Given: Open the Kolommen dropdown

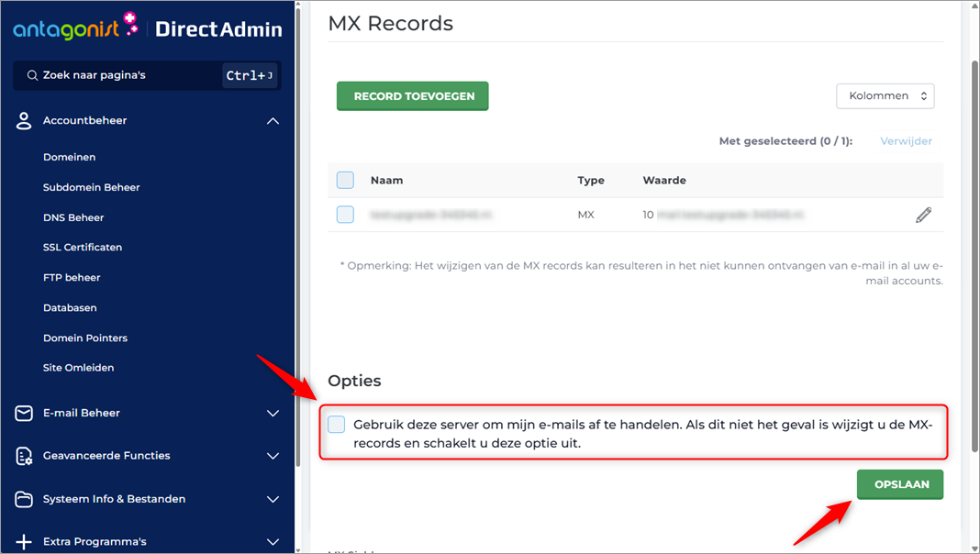Looking at the screenshot, I should tap(885, 96).
